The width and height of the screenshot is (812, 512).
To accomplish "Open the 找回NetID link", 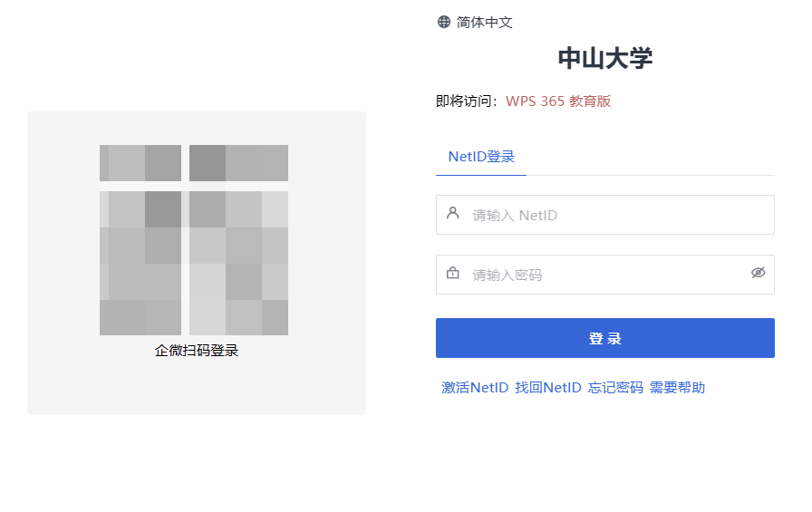I will [x=548, y=388].
